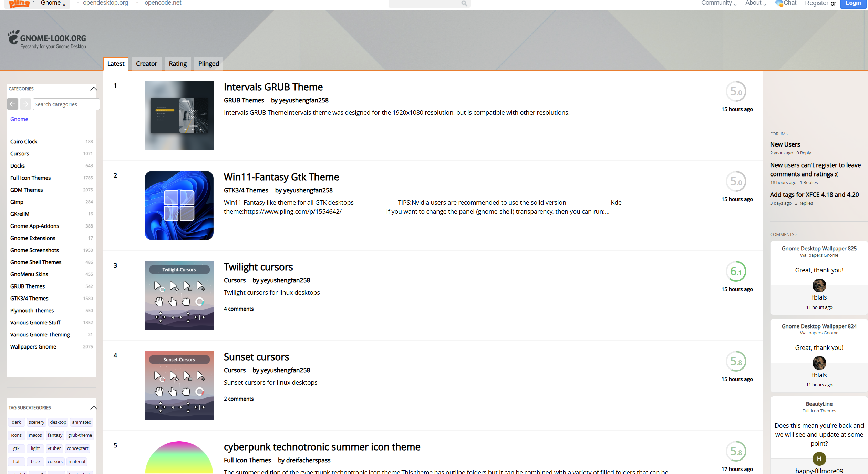This screenshot has width=868, height=474.
Task: Click the categories back arrow button
Action: (13, 104)
